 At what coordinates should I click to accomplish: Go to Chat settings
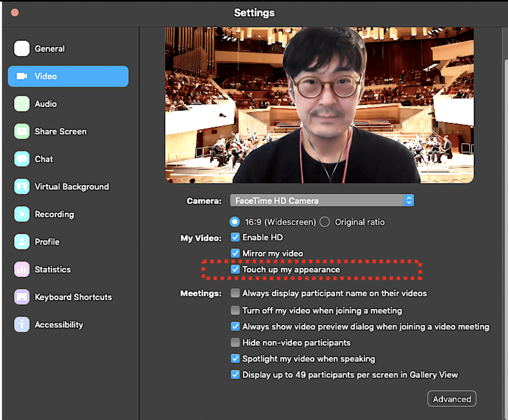68,159
